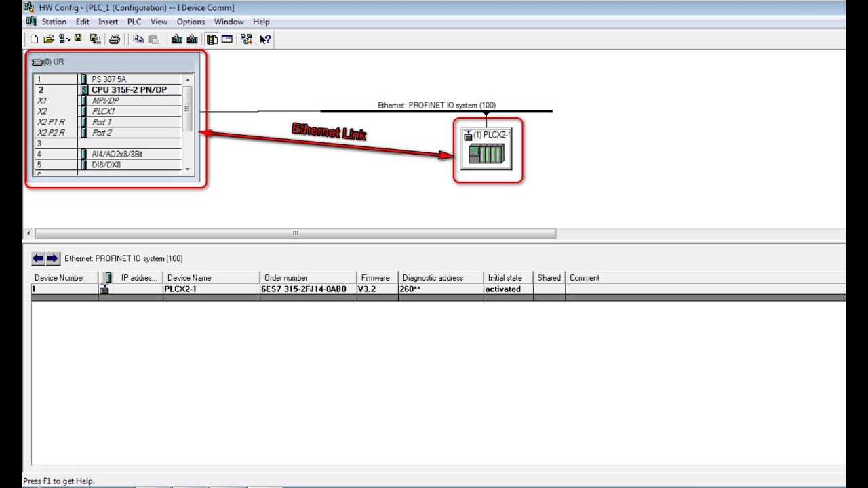Click the context Help arrow icon
868x488 pixels.
pyautogui.click(x=265, y=39)
